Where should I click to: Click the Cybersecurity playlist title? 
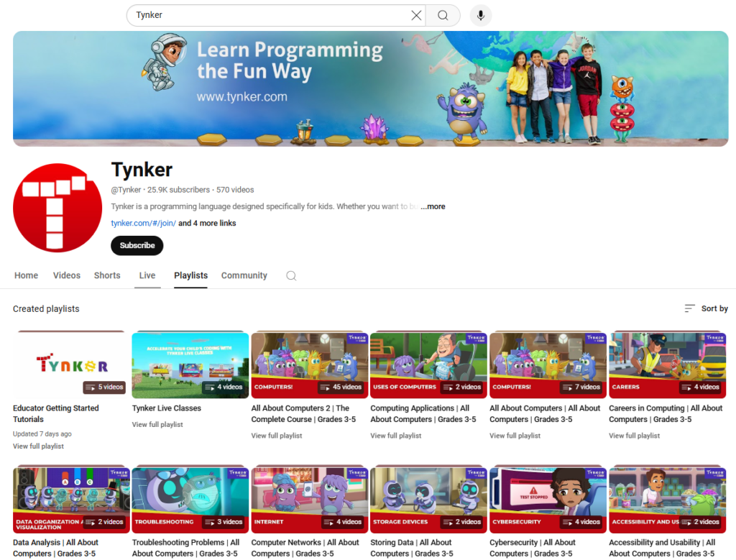tap(533, 548)
